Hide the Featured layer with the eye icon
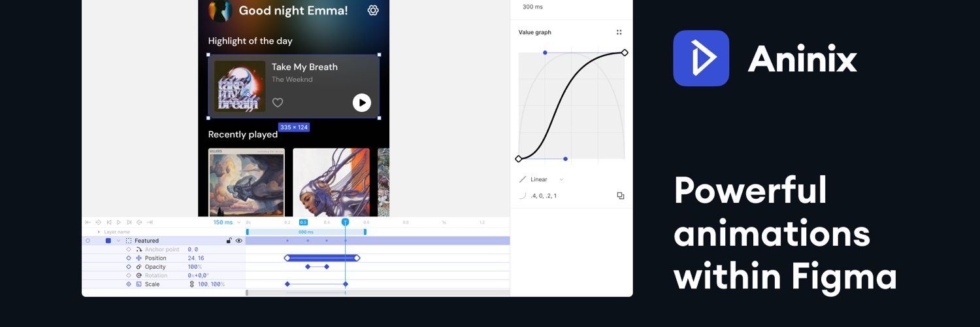Screen dimensions: 980x327 pos(239,241)
